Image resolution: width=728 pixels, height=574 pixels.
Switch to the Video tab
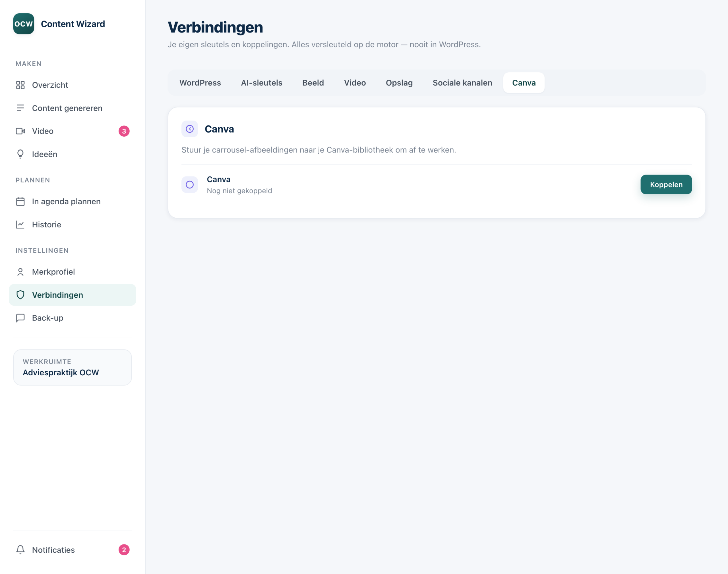tap(355, 83)
